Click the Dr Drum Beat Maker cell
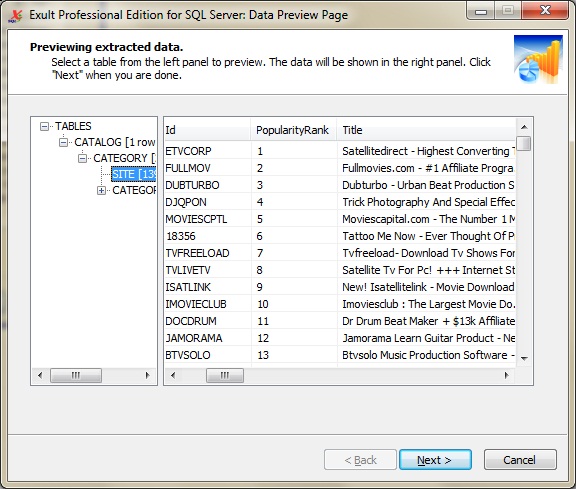Image resolution: width=576 pixels, height=489 pixels. coord(426,321)
